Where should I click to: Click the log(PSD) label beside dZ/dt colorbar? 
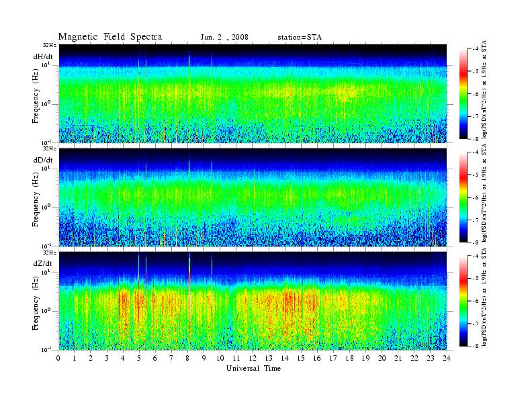click(x=484, y=297)
